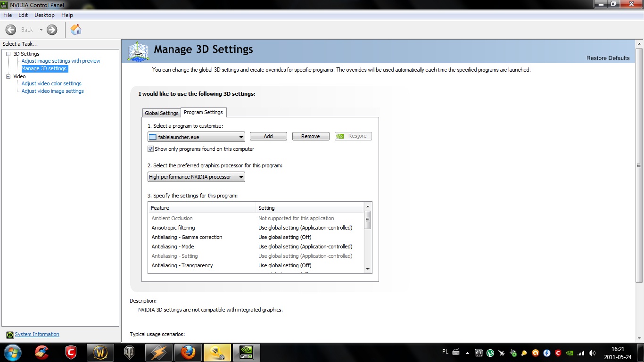Open World of Tanks taskbar icon

pos(129,353)
